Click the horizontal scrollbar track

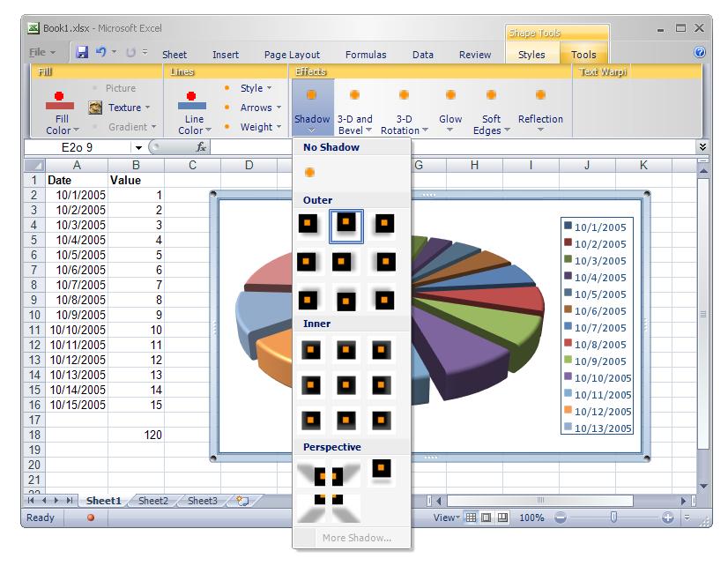(539, 501)
